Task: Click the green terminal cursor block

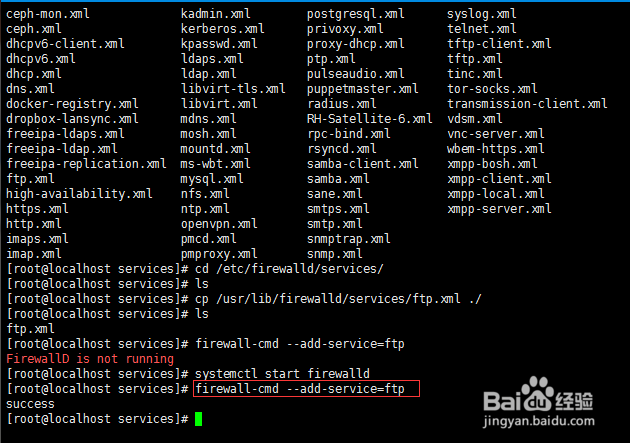Action: click(x=199, y=419)
